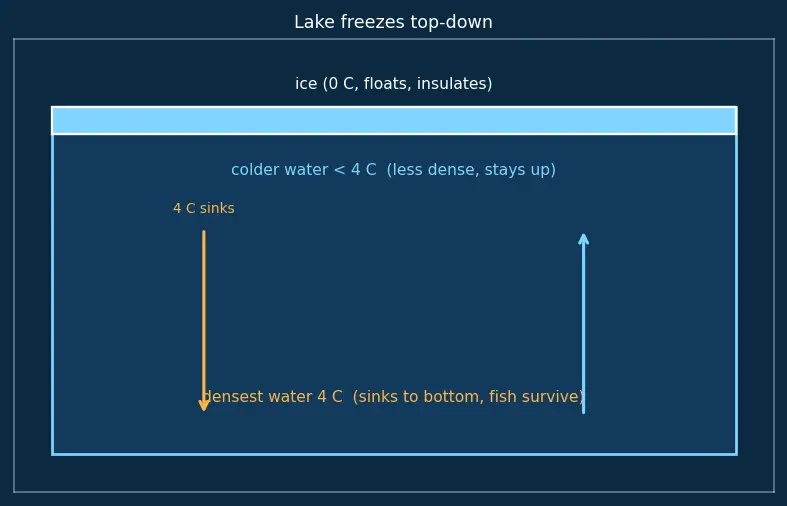
Task: Click the lake's left wall border
Action: click(x=53, y=294)
